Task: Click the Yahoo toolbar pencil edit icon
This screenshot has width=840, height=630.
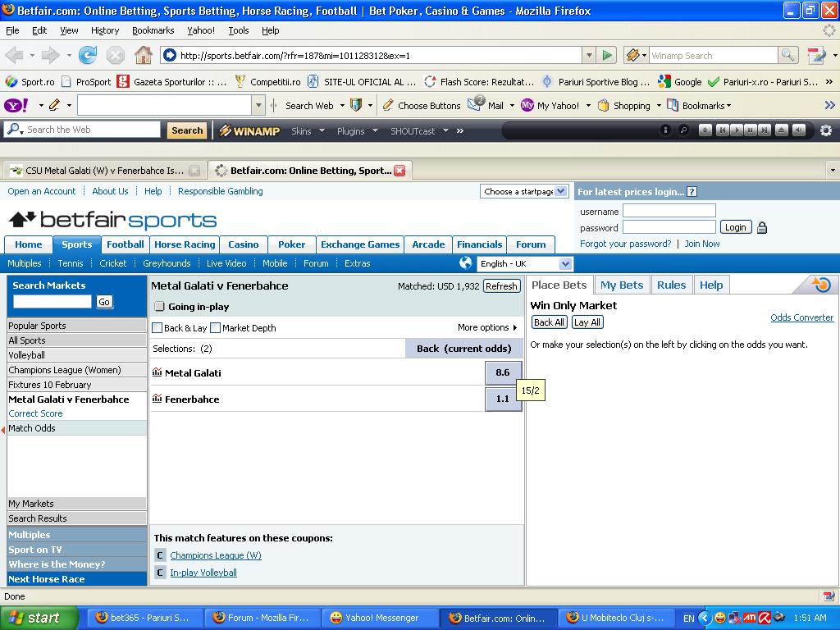Action: (54, 106)
